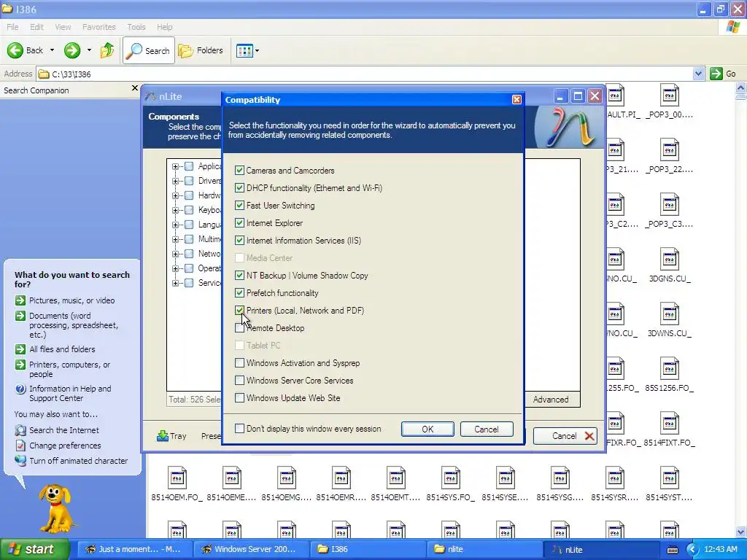Screen dimensions: 747x560
Task: Check Windows Activation and Sysprep
Action: tap(239, 363)
